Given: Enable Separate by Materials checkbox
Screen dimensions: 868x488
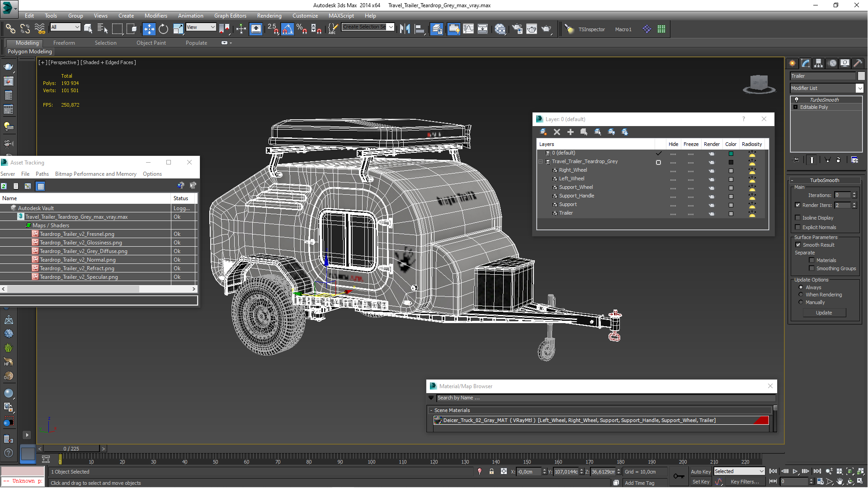Looking at the screenshot, I should pyautogui.click(x=812, y=260).
